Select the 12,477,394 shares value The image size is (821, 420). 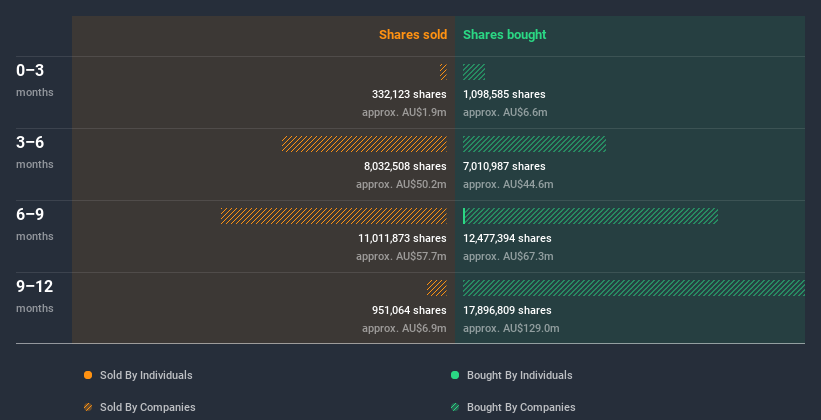(x=507, y=238)
